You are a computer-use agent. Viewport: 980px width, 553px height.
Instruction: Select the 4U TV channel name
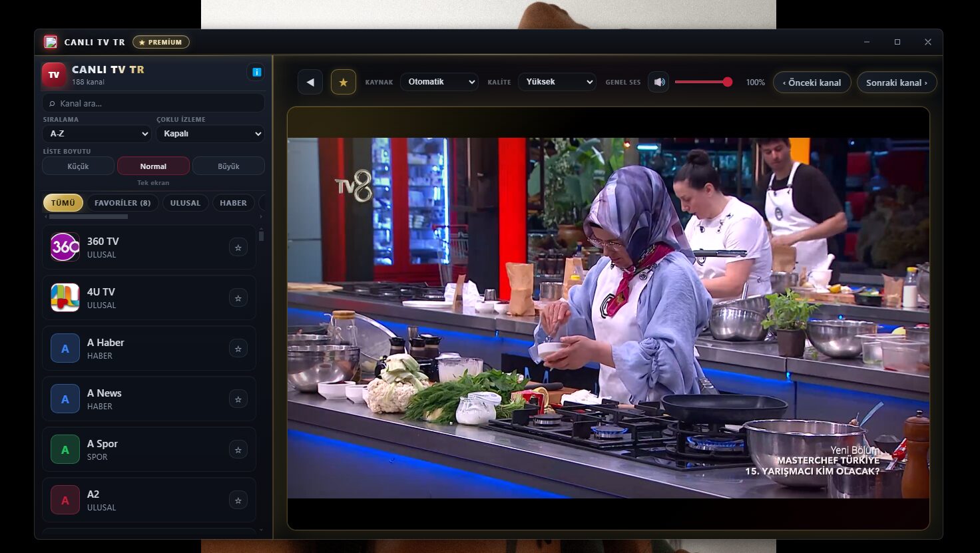tap(101, 292)
